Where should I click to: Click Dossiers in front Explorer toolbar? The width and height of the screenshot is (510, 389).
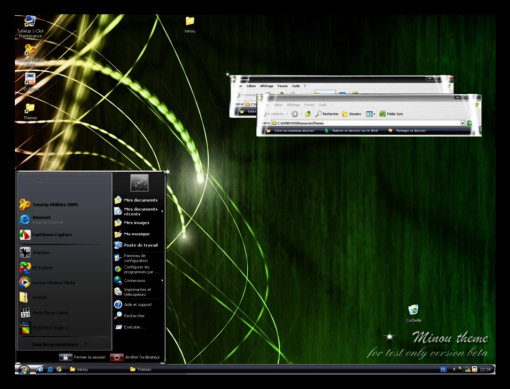click(x=352, y=114)
